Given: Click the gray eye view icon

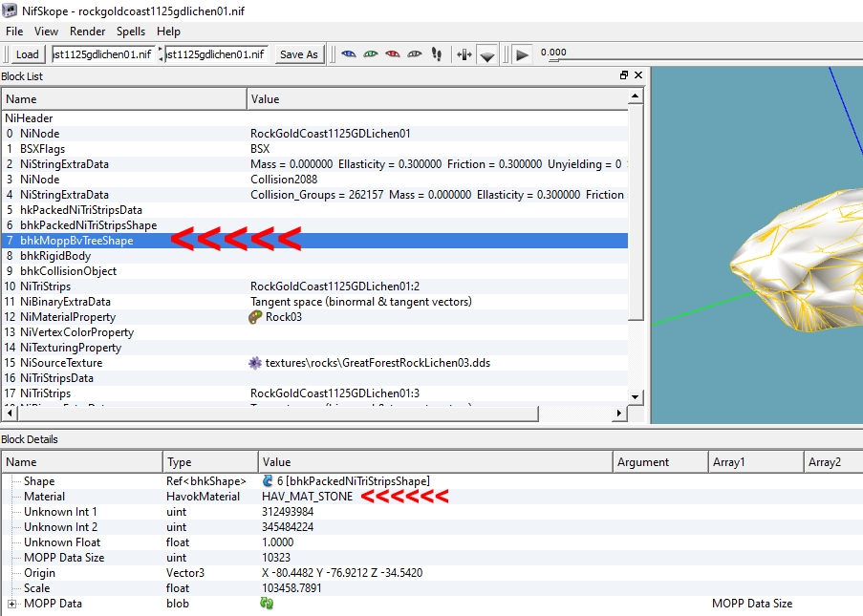Looking at the screenshot, I should point(415,53).
